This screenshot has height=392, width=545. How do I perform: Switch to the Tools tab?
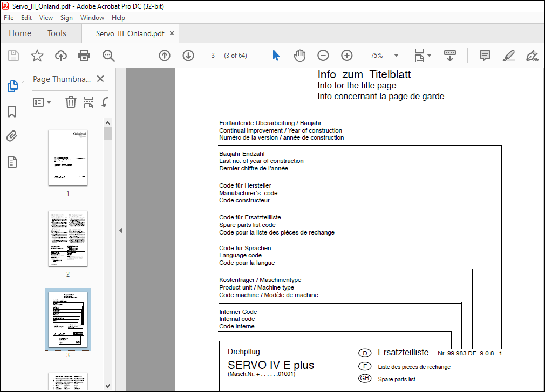click(57, 33)
